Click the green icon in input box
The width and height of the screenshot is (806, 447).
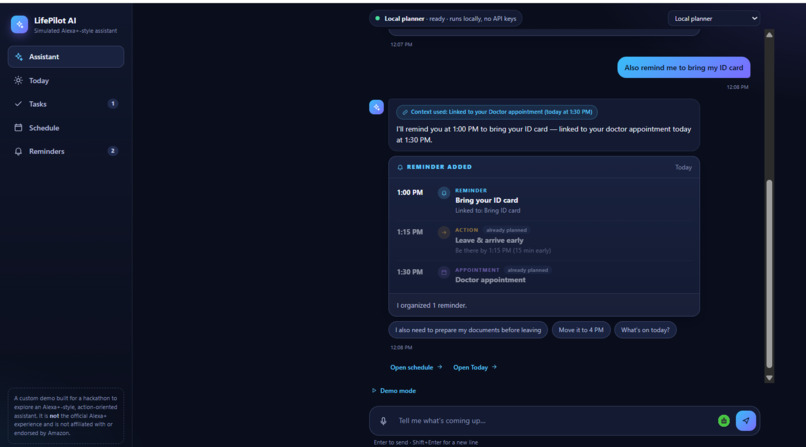coord(724,421)
